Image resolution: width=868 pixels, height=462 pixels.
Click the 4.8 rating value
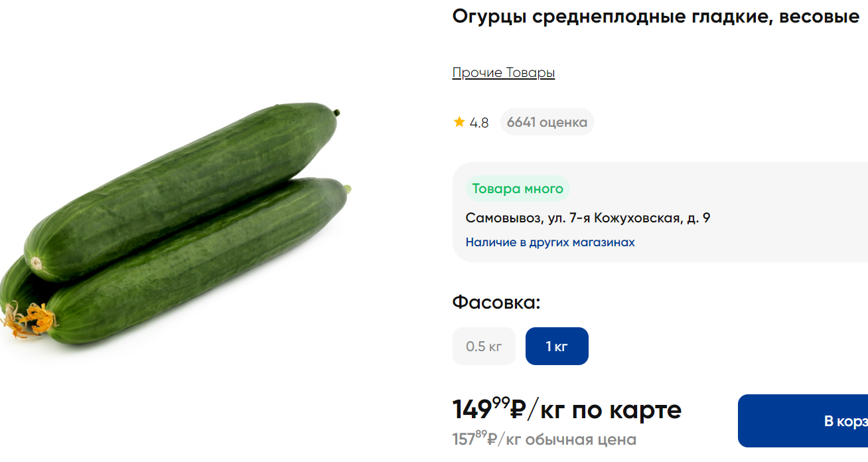click(479, 123)
